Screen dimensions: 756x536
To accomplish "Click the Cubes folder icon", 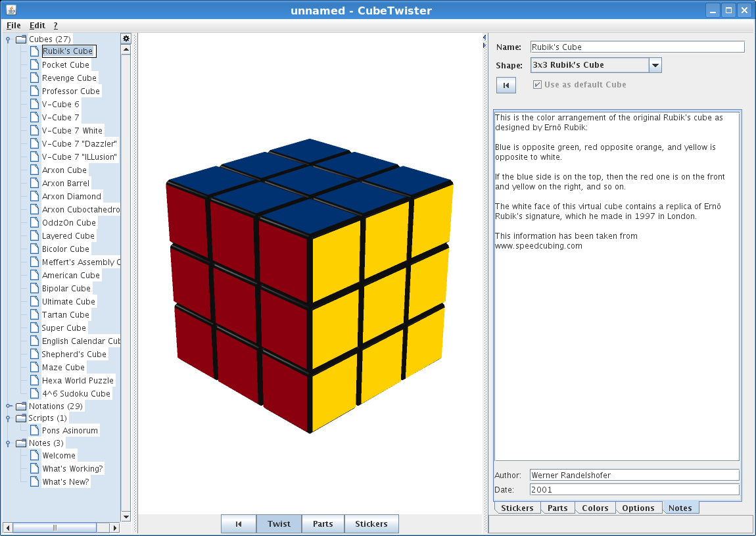I will click(x=21, y=39).
